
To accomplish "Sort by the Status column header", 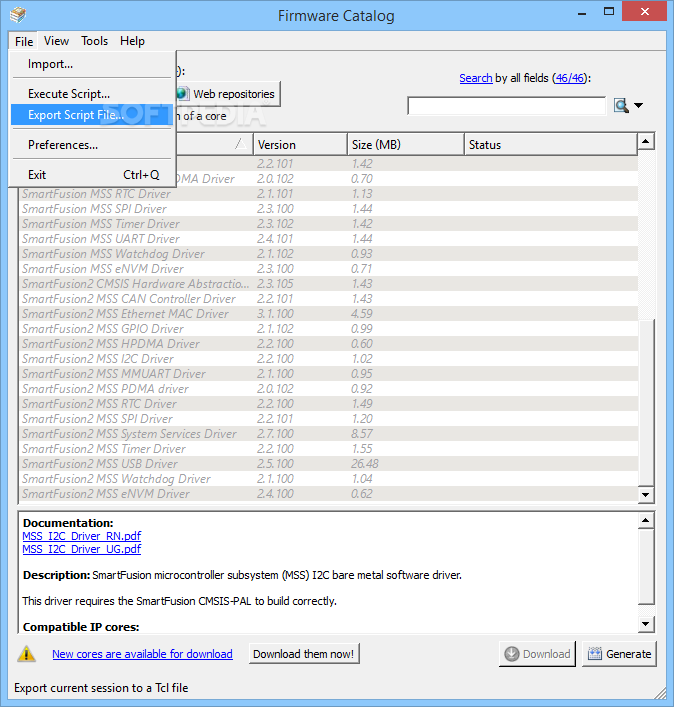I will [551, 145].
